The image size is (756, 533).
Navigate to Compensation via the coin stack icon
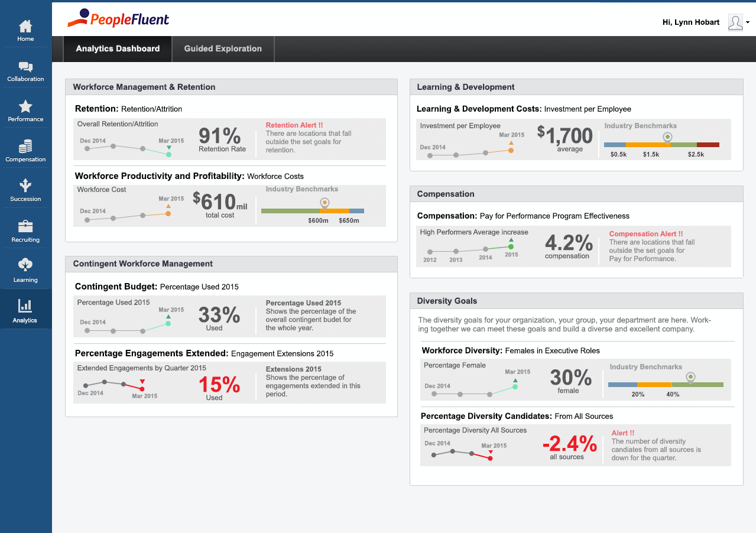tap(25, 147)
